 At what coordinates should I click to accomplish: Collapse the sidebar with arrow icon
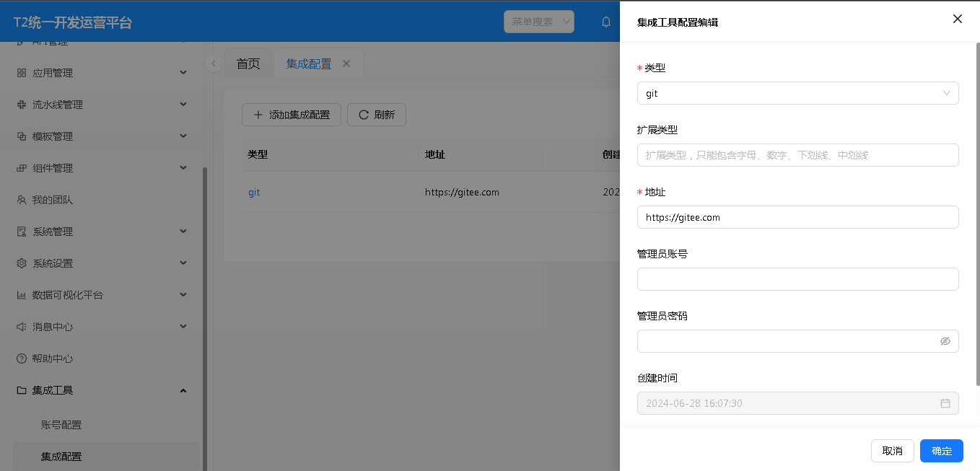[x=213, y=63]
